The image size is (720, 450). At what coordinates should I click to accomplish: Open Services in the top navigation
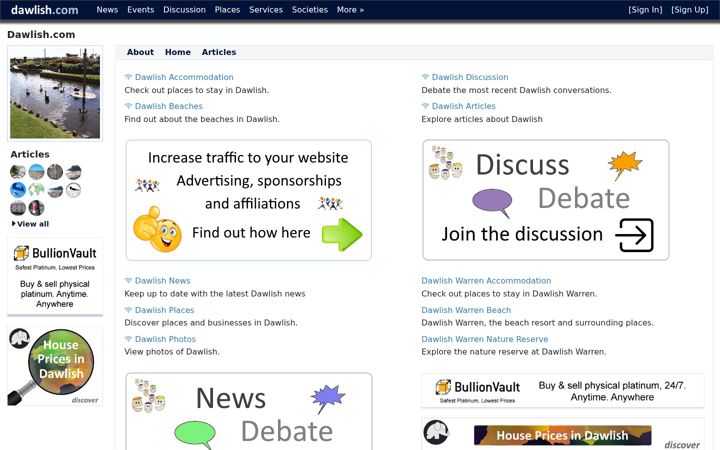coord(266,10)
